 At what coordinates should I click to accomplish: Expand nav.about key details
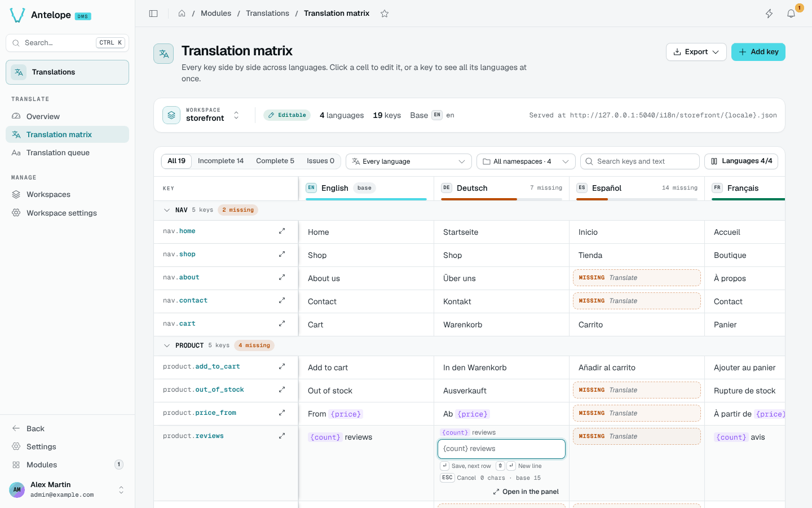click(x=282, y=277)
